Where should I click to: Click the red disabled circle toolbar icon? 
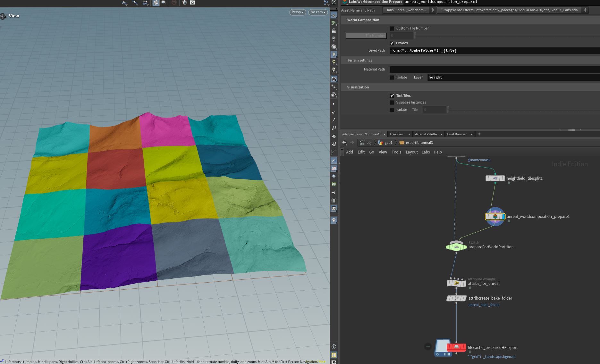coord(174,3)
